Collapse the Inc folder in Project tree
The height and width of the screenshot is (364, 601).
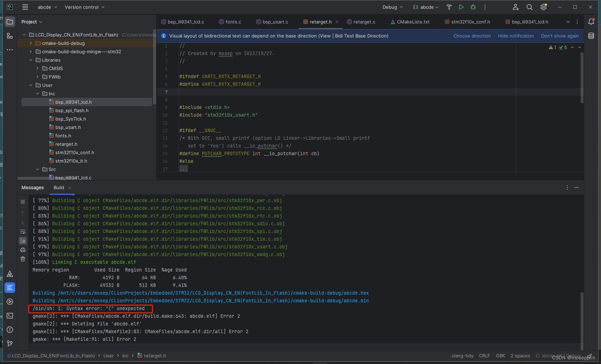tap(37, 94)
